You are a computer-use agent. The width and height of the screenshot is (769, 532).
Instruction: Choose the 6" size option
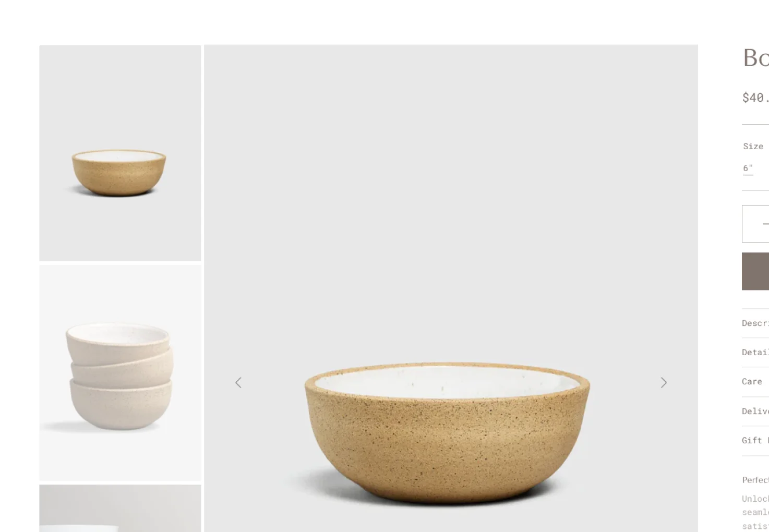click(x=748, y=168)
